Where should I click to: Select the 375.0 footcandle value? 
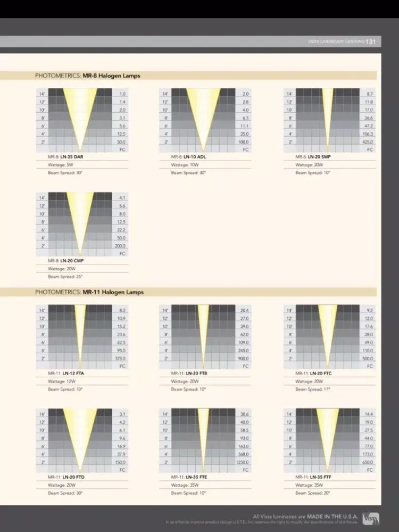(x=120, y=358)
